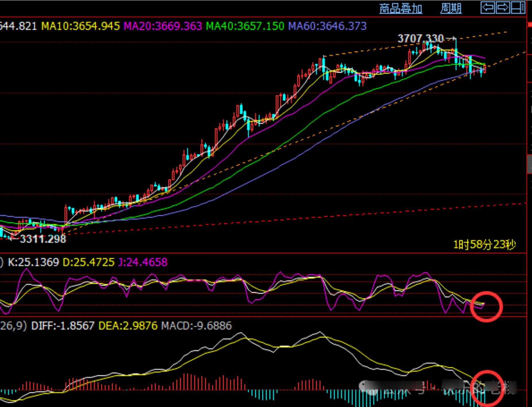
Task: Select the green MA40 indicator label
Action: [245, 26]
